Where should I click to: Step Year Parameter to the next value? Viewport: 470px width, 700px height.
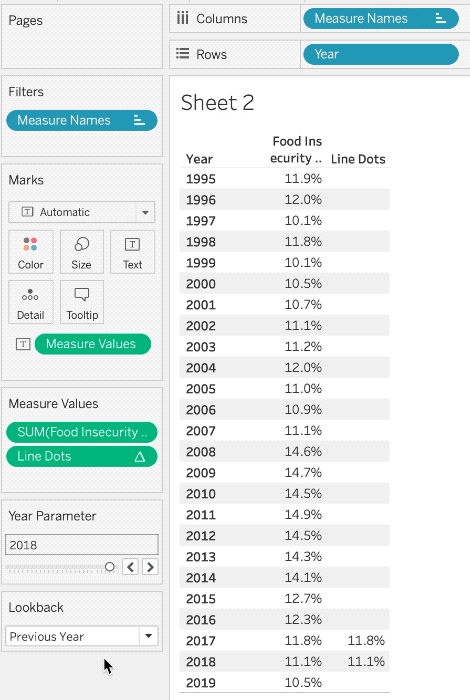pos(150,567)
